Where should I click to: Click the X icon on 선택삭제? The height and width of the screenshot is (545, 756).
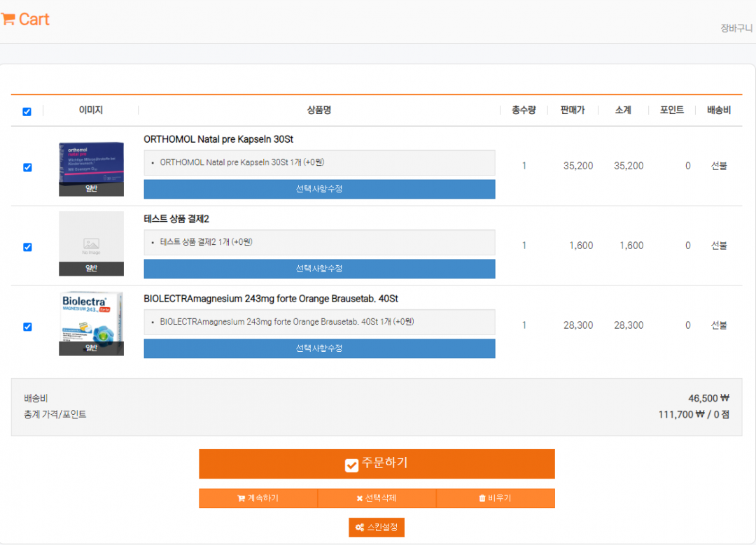tap(359, 498)
